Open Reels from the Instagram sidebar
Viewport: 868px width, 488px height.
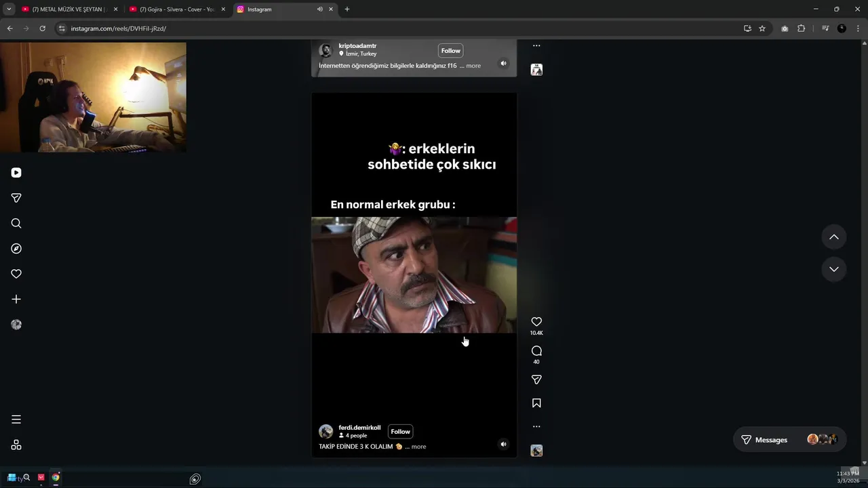(x=16, y=173)
